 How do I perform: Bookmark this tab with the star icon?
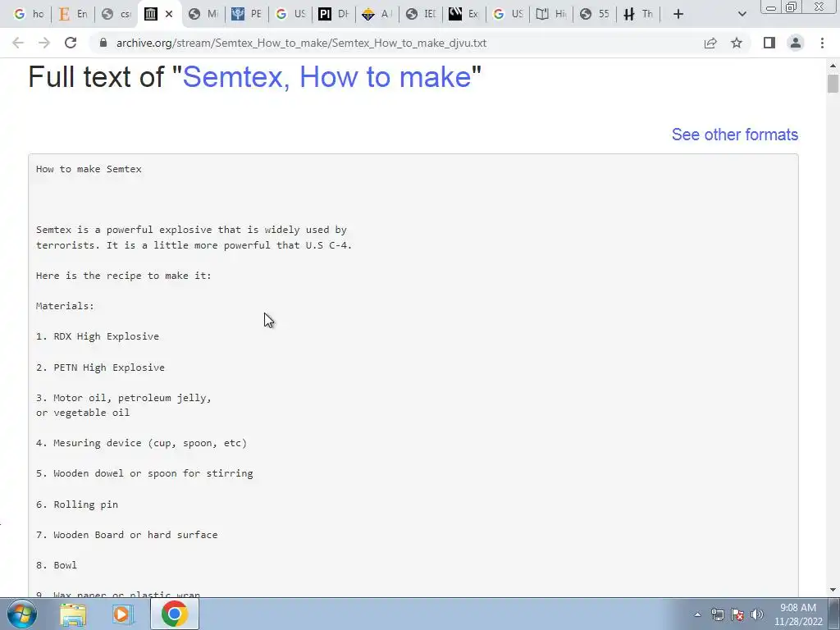737,43
